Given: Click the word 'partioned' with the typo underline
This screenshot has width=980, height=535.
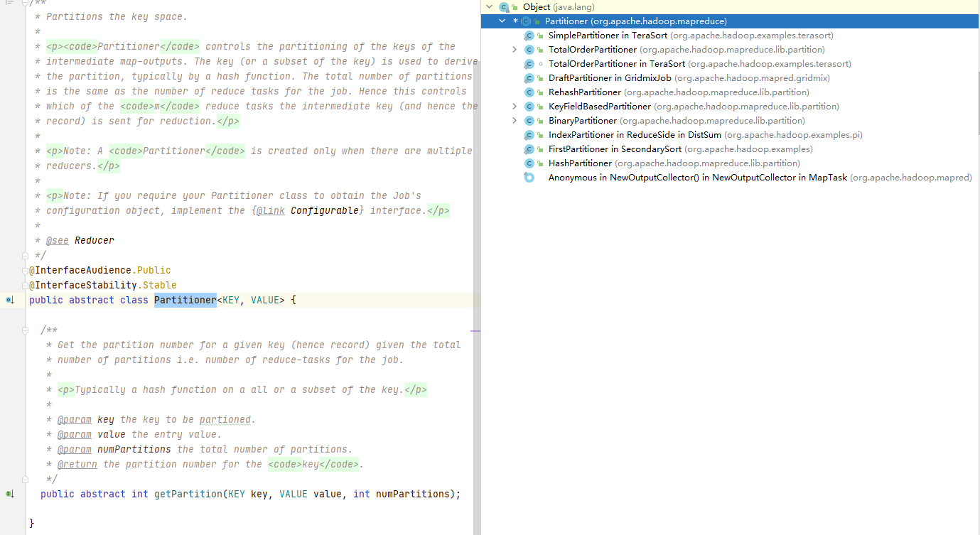Looking at the screenshot, I should tap(225, 420).
